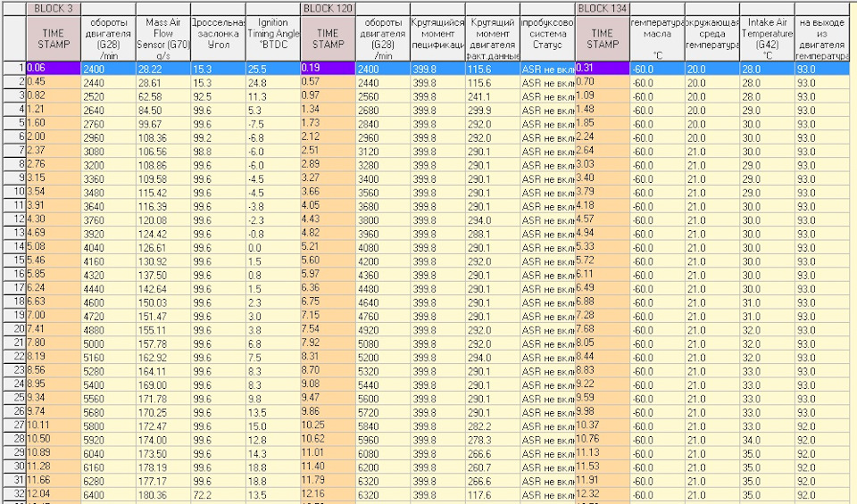Select the BLOCK 120 group header
Screen dimensions: 857x504
click(328, 7)
